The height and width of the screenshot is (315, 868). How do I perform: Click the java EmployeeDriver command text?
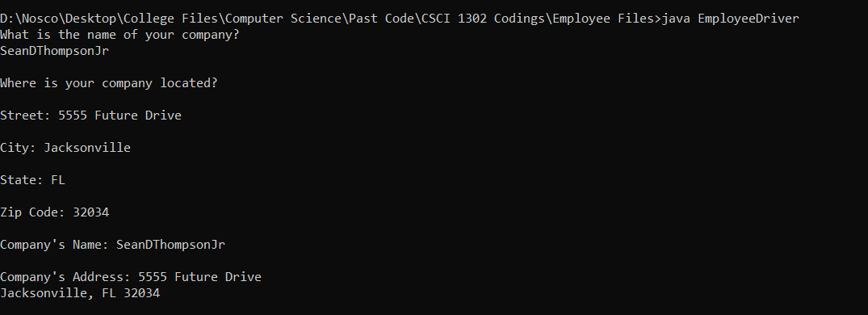[730, 19]
